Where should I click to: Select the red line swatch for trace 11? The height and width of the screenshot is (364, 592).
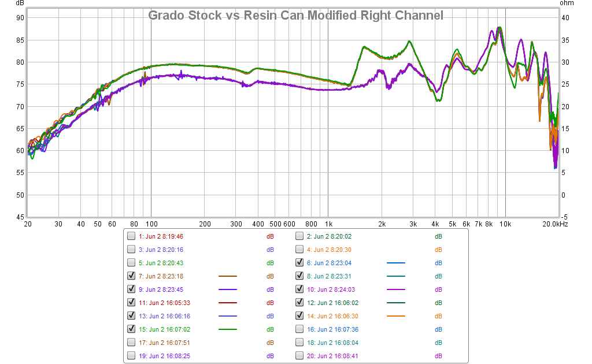228,303
